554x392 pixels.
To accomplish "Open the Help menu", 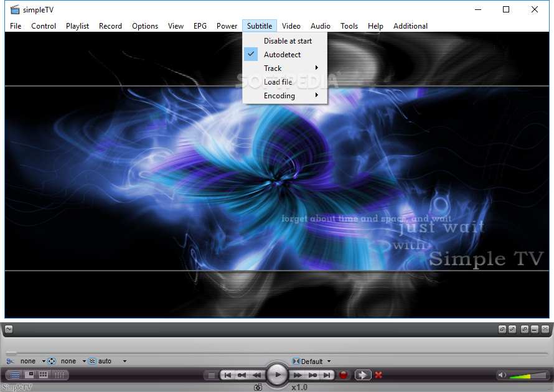I will (375, 26).
